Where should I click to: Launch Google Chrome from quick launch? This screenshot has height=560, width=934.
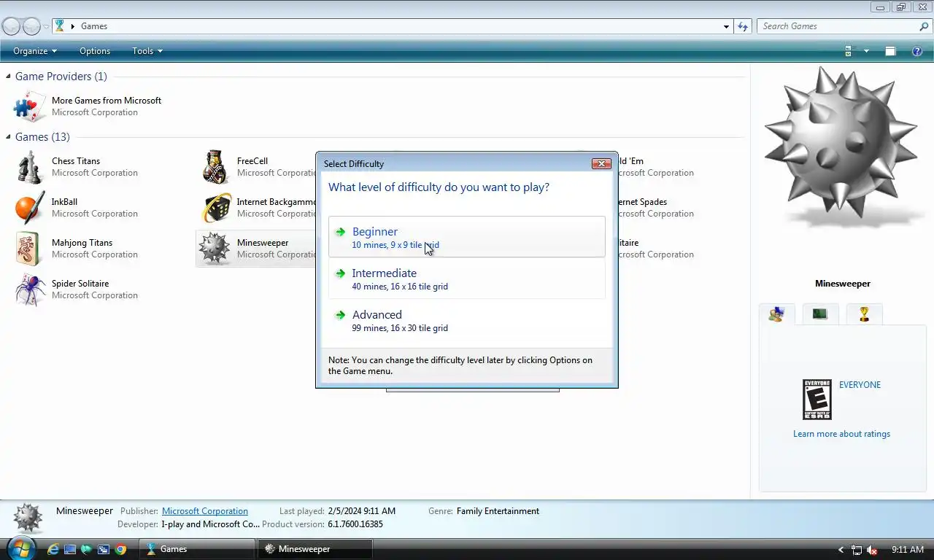point(121,549)
